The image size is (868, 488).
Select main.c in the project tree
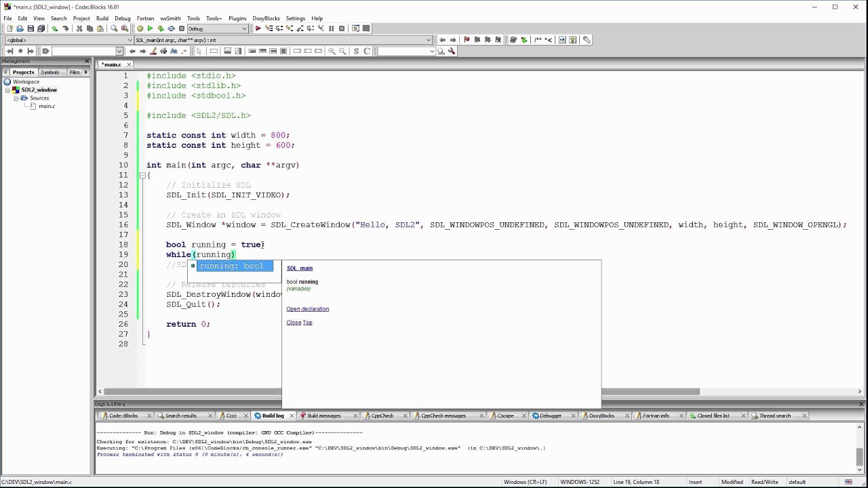pos(47,106)
